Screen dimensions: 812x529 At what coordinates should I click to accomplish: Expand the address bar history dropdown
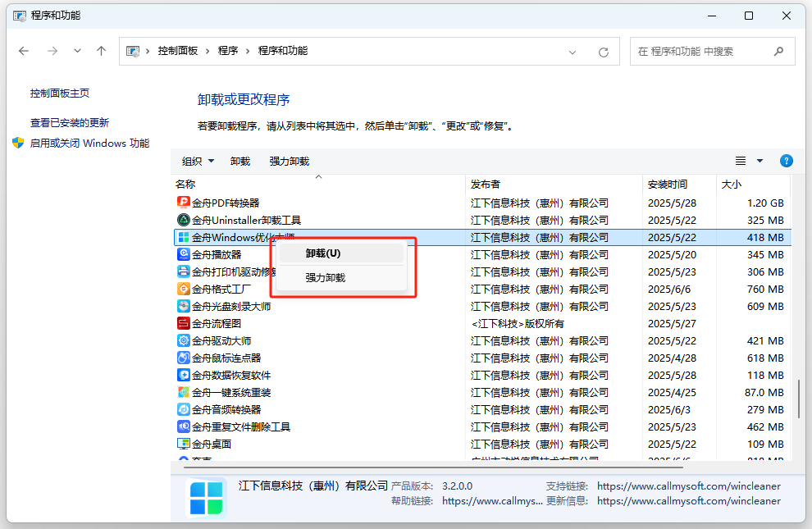click(x=573, y=52)
